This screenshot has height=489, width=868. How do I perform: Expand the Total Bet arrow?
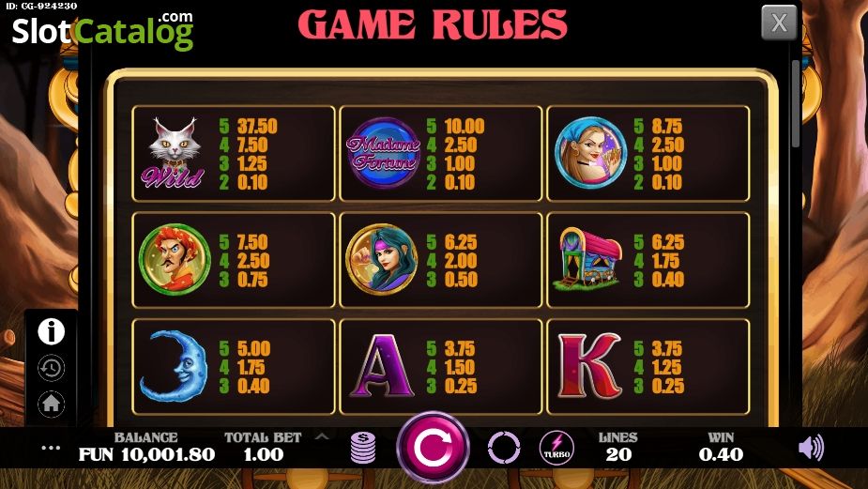pyautogui.click(x=322, y=437)
